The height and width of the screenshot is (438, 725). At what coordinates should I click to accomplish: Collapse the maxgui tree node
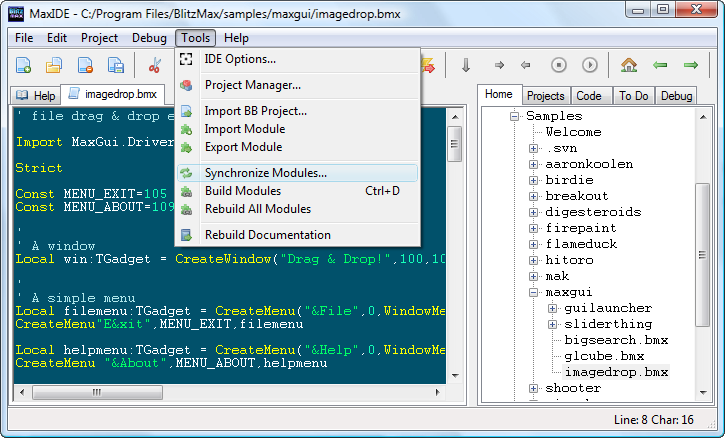[x=533, y=292]
